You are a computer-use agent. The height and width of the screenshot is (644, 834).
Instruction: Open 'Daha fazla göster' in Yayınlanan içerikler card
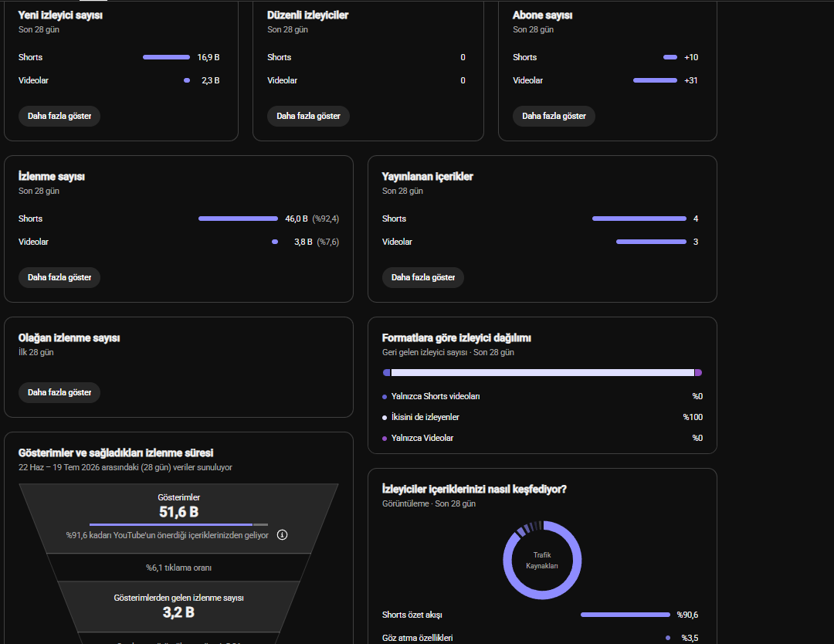pyautogui.click(x=423, y=277)
